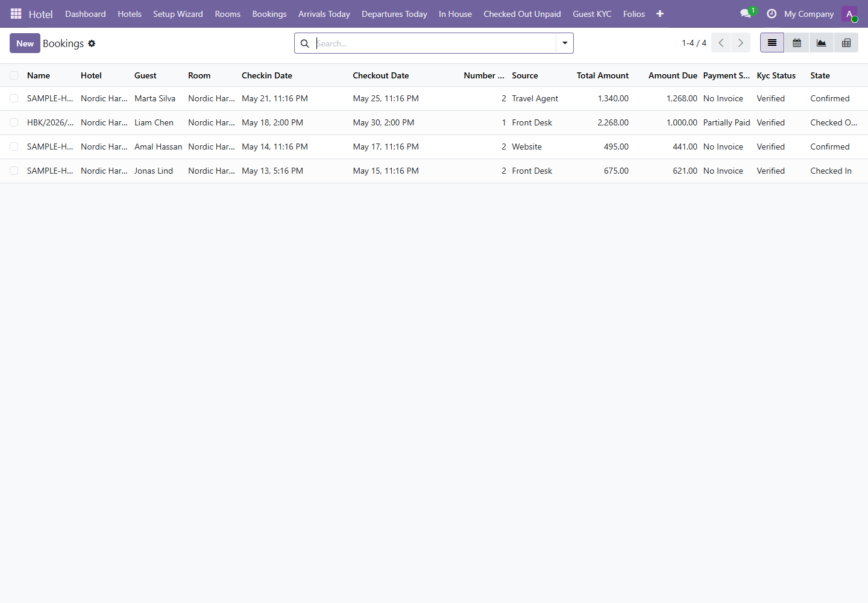Screen dimensions: 868x603
Task: Sort by Checkin Date column header
Action: 267,75
